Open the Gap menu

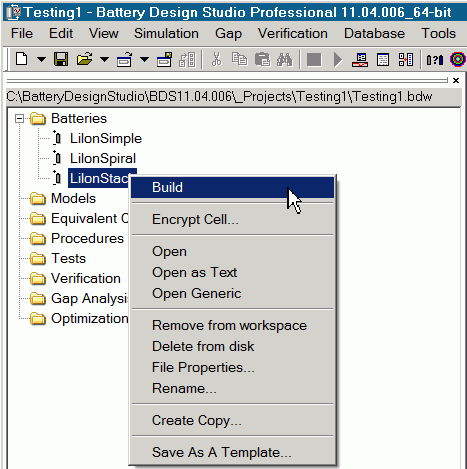pos(228,34)
